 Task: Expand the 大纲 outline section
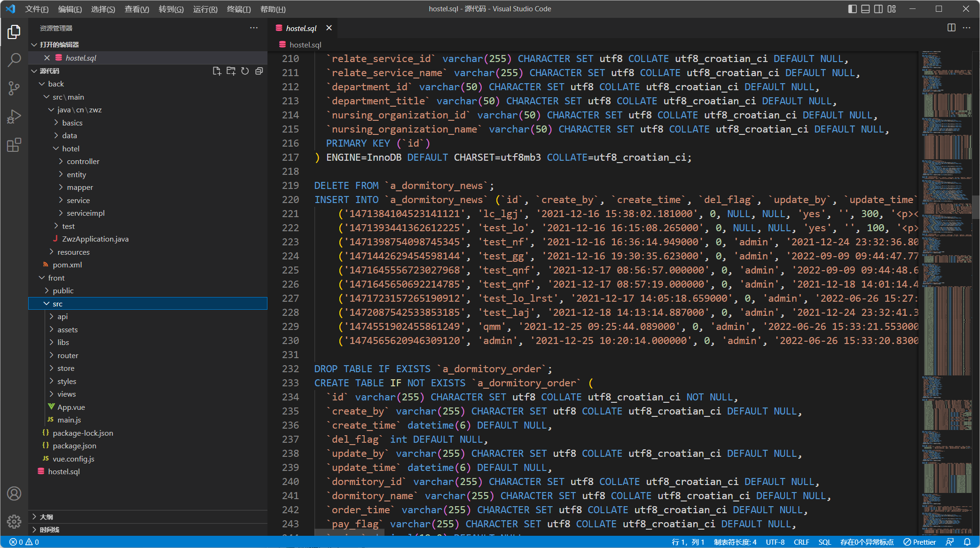point(46,517)
